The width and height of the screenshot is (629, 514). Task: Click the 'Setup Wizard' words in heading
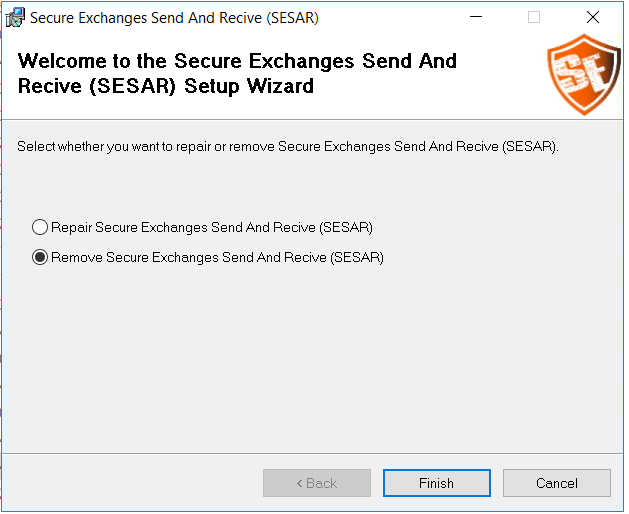coord(249,86)
